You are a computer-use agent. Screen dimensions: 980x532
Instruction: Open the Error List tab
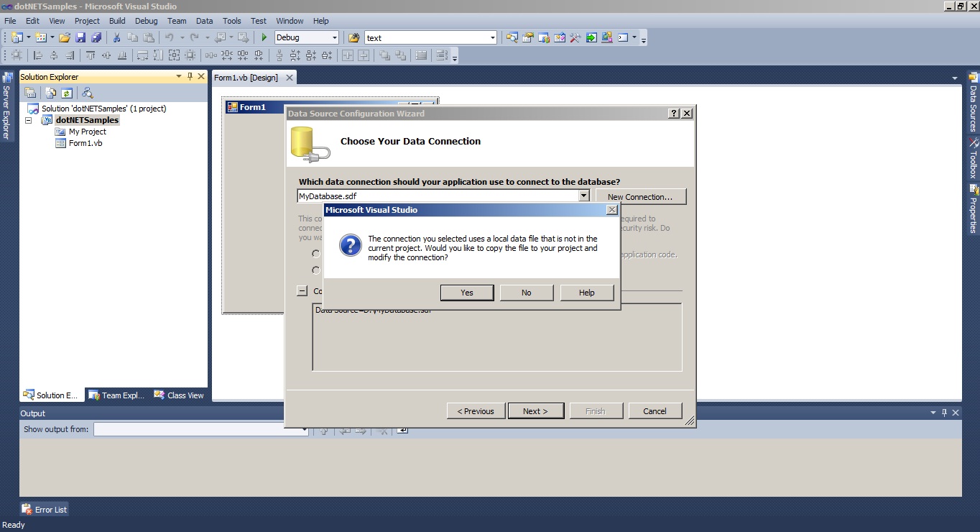45,509
